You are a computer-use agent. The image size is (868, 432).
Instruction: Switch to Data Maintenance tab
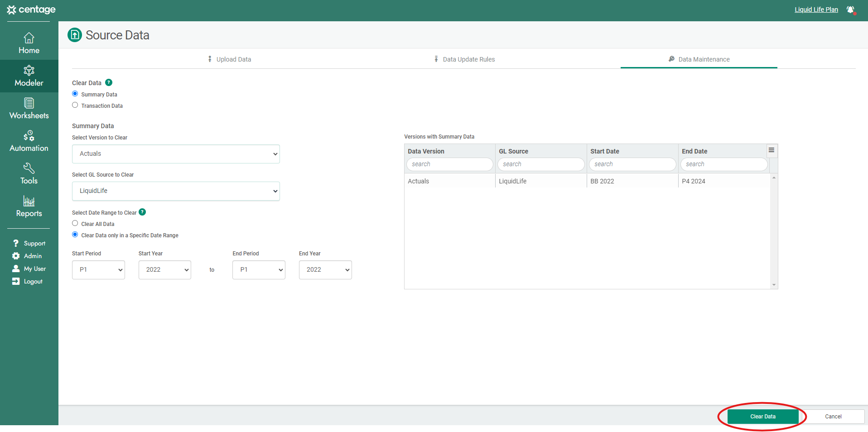click(699, 59)
